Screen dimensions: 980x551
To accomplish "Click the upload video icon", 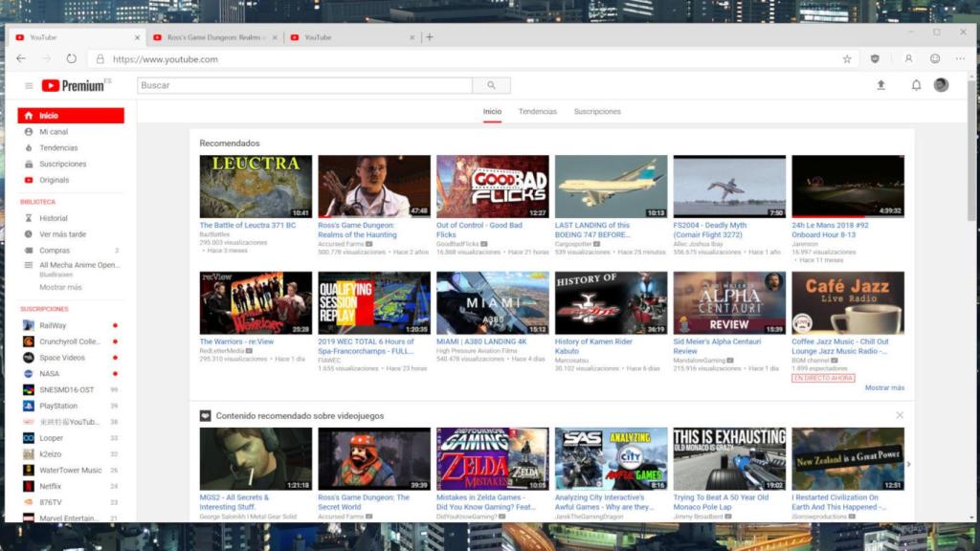I will tap(880, 85).
